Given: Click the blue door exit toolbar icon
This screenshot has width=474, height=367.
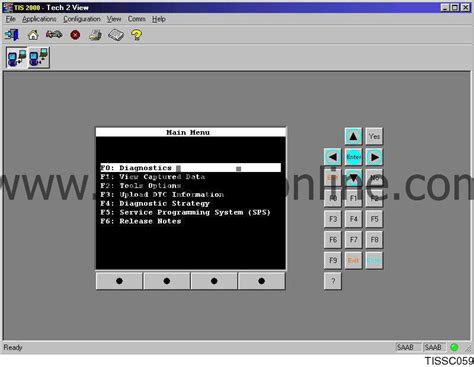Looking at the screenshot, I should pyautogui.click(x=12, y=35).
